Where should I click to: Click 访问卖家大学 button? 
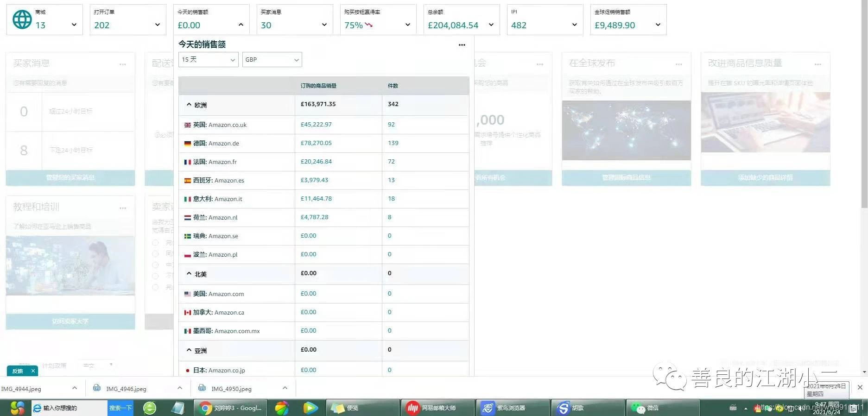coord(70,321)
